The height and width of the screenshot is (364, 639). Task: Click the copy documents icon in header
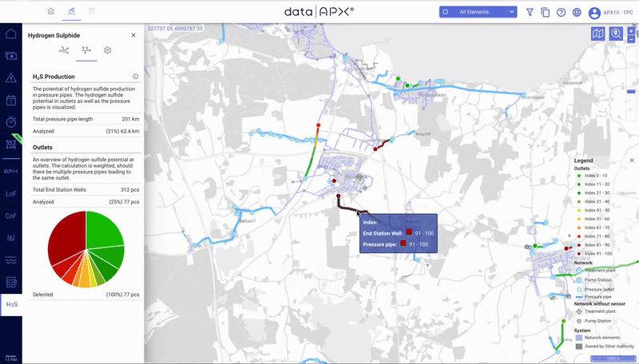click(546, 12)
